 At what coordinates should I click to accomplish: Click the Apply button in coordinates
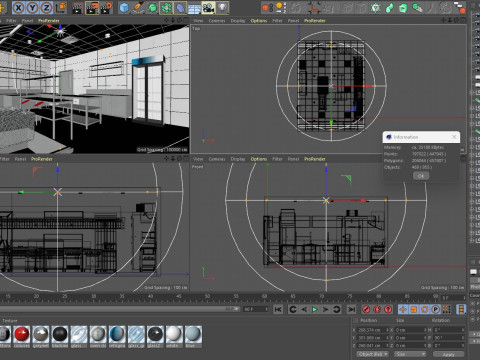point(448,355)
